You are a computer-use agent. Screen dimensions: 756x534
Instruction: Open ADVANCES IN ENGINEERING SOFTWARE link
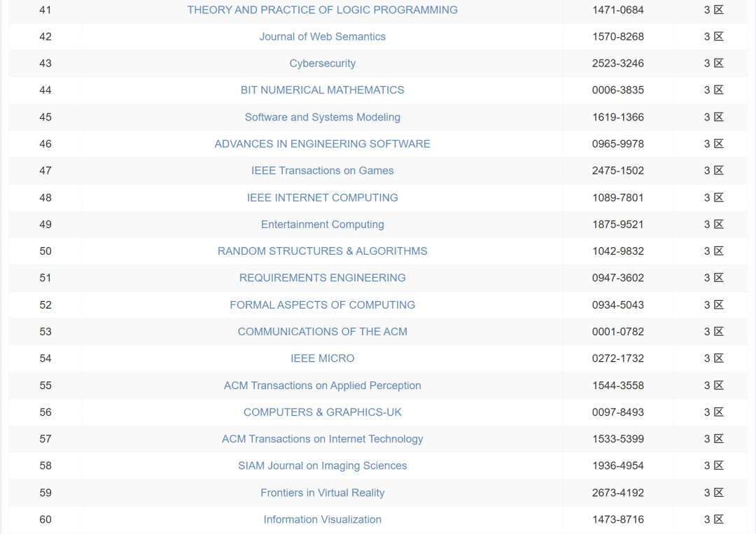point(322,143)
